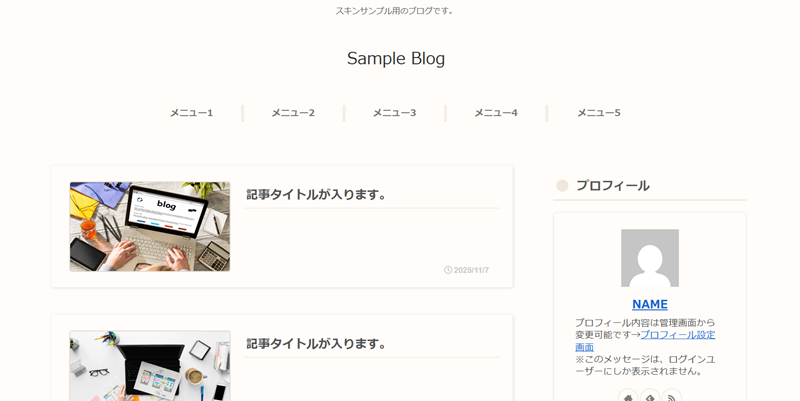800x401 pixels.
Task: Click the round bullet beside プロフィール heading
Action: tap(562, 186)
